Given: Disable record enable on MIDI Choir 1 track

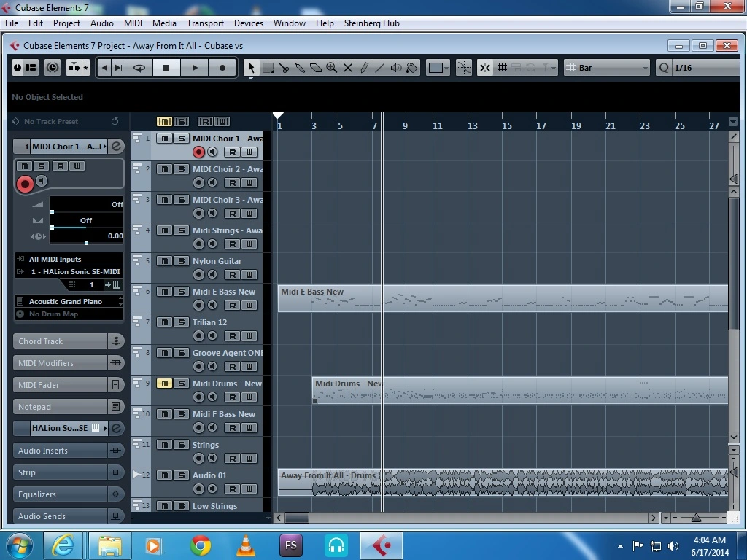Looking at the screenshot, I should (x=198, y=152).
